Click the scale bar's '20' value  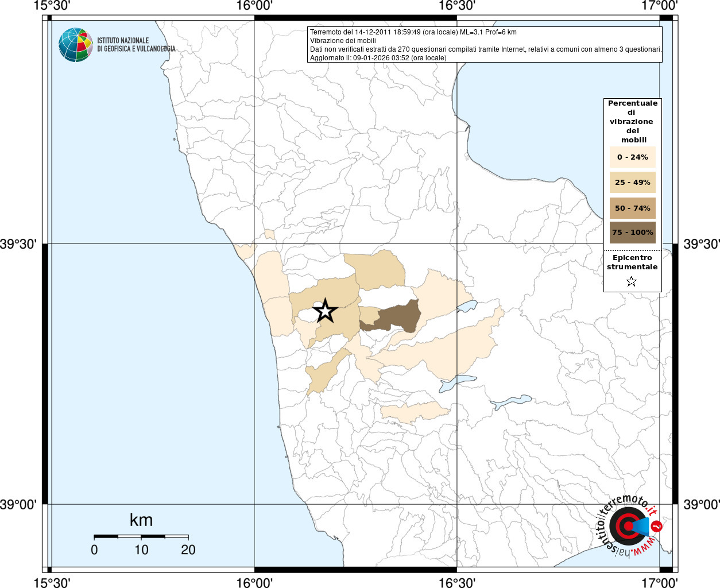(x=188, y=550)
